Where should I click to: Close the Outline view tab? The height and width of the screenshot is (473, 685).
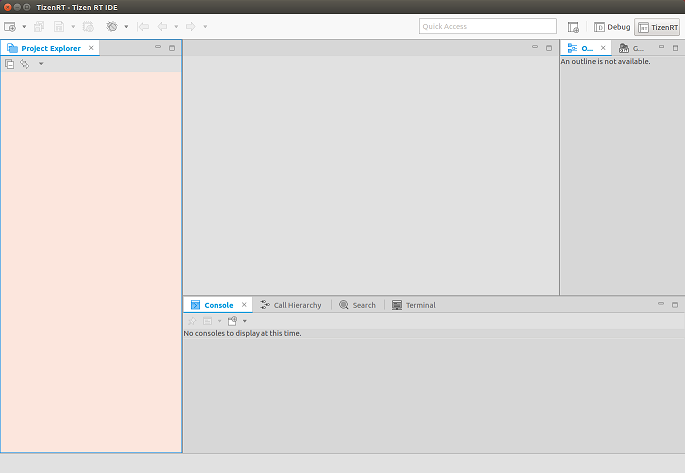(603, 48)
